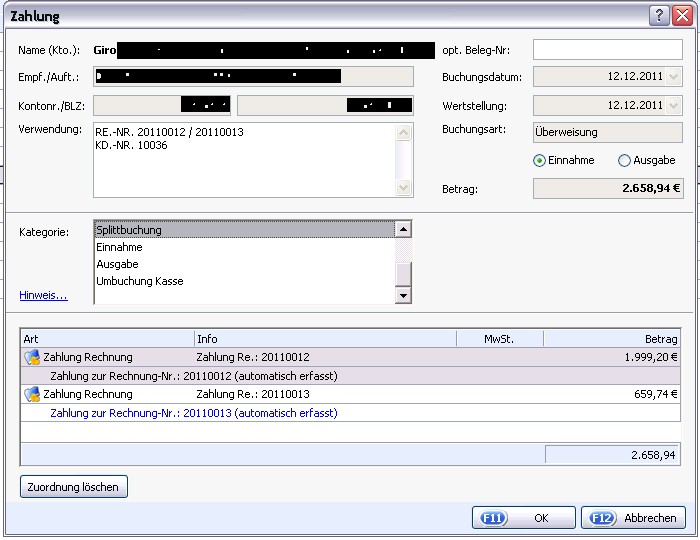Click payment icon for Rechnung 20110012 row
Screen dimensions: 700x540
(x=32, y=357)
